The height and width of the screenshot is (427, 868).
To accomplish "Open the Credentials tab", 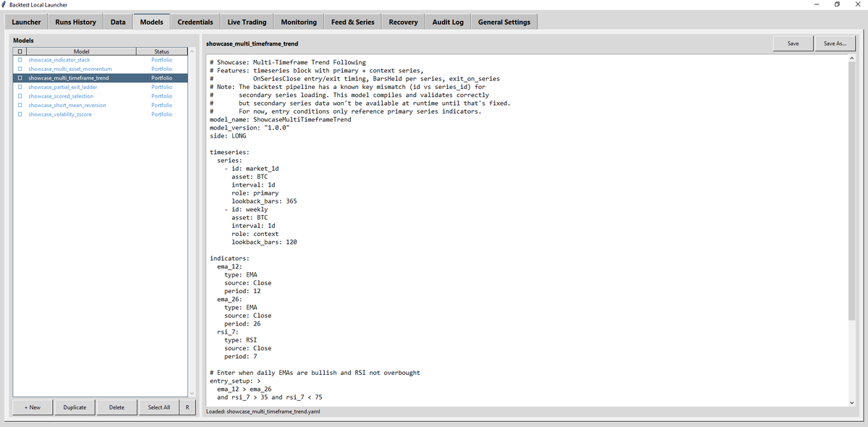I will [195, 22].
